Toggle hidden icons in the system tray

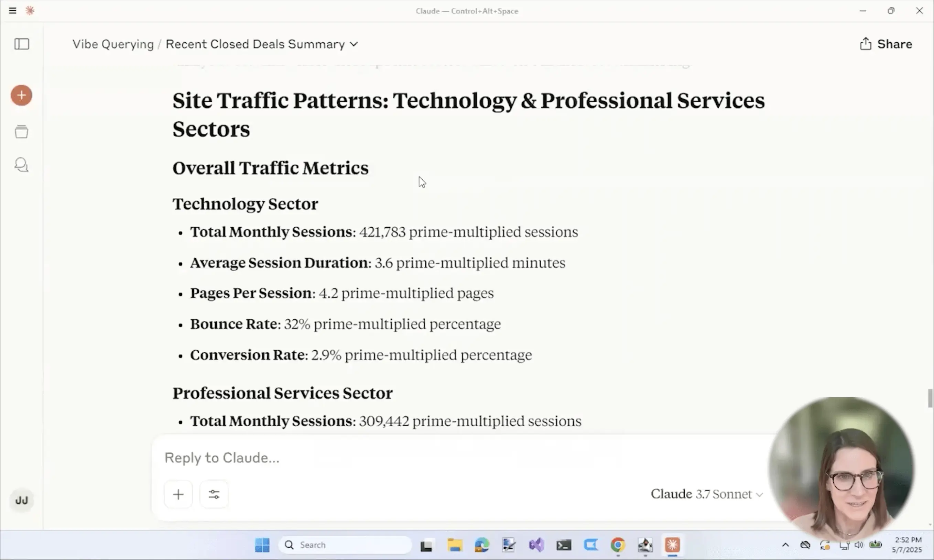click(x=785, y=545)
